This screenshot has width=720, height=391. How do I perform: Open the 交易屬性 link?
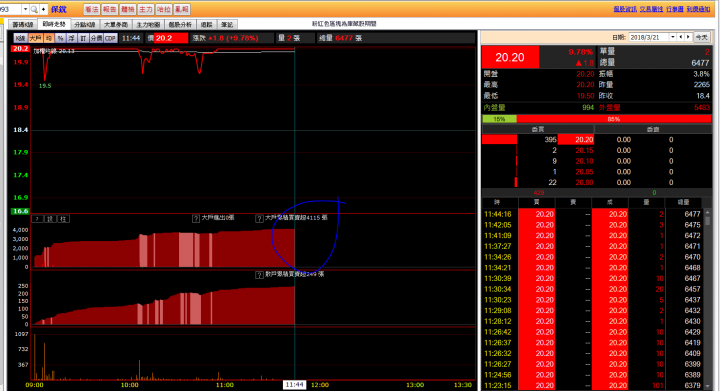tap(651, 9)
